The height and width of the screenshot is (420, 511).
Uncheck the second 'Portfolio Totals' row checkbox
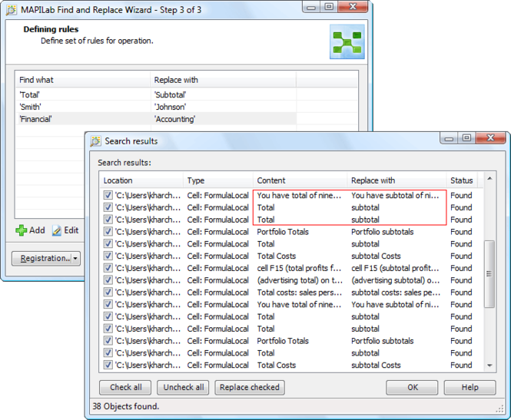[108, 341]
